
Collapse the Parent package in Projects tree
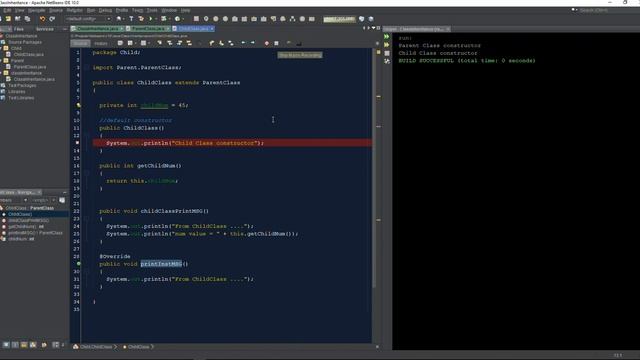pos(1,60)
